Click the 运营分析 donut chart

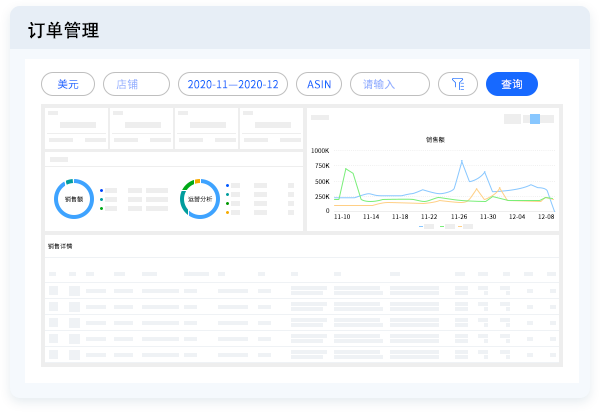pos(200,199)
